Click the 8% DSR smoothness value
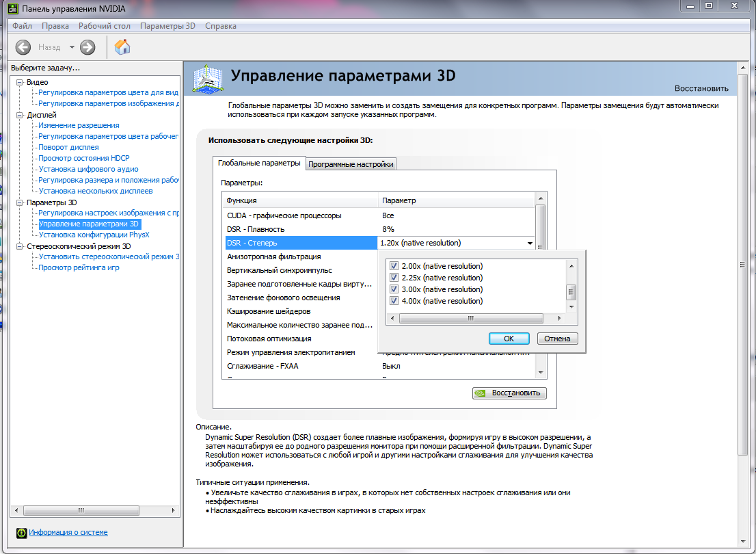756x554 pixels. click(388, 229)
